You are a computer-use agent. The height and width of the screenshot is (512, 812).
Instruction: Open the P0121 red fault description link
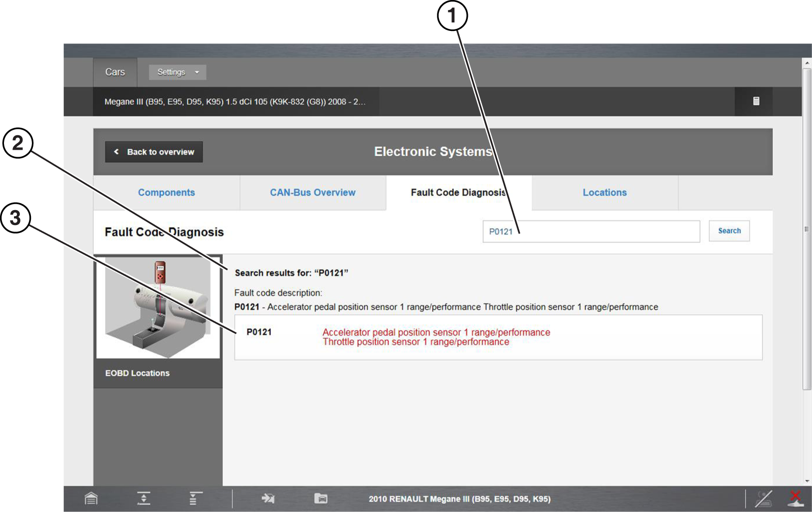click(x=436, y=337)
